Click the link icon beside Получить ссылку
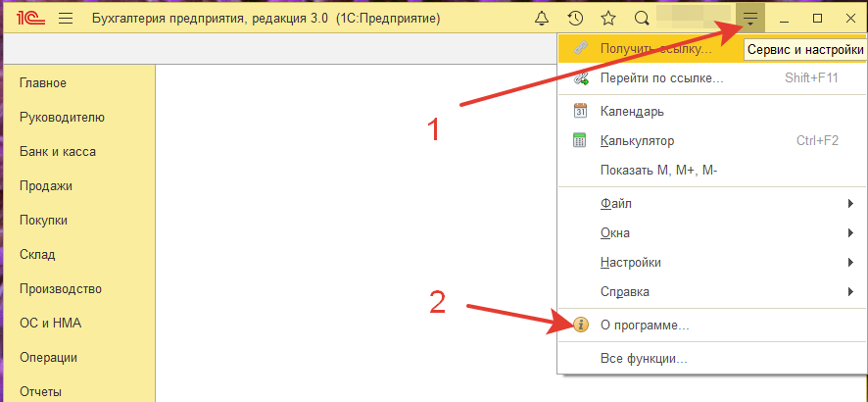868x402 pixels. (x=580, y=48)
